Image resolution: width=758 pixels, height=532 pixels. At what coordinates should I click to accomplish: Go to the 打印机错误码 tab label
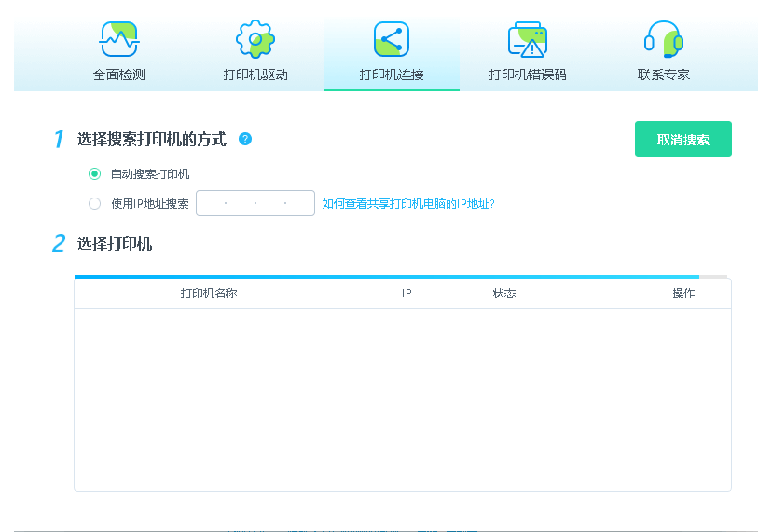527,75
